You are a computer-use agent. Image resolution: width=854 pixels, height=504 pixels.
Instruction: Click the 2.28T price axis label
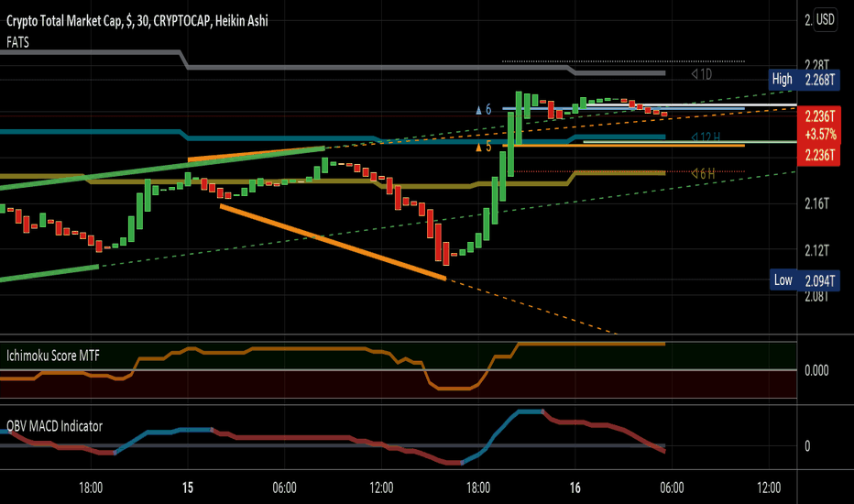pyautogui.click(x=816, y=65)
